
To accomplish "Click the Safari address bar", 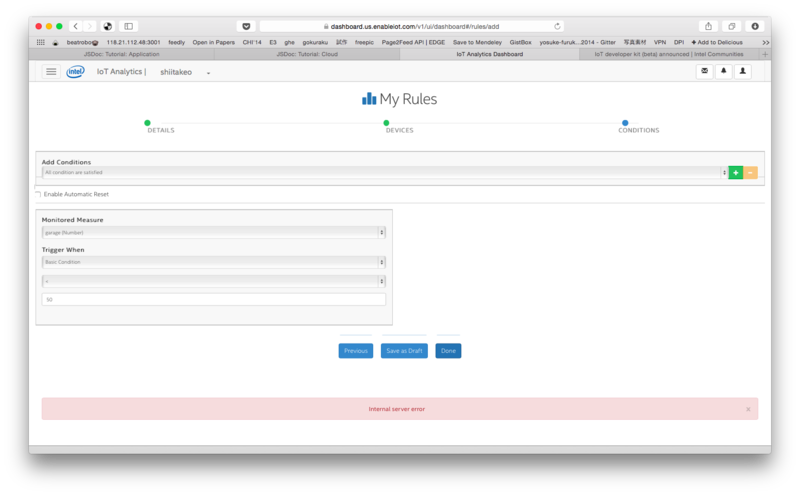I will 412,26.
